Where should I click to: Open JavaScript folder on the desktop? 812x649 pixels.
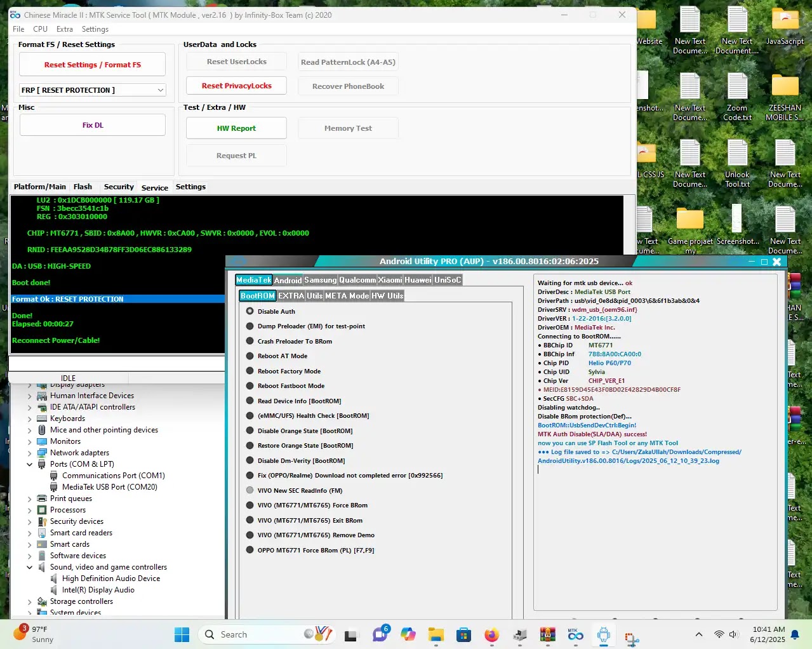[785, 27]
